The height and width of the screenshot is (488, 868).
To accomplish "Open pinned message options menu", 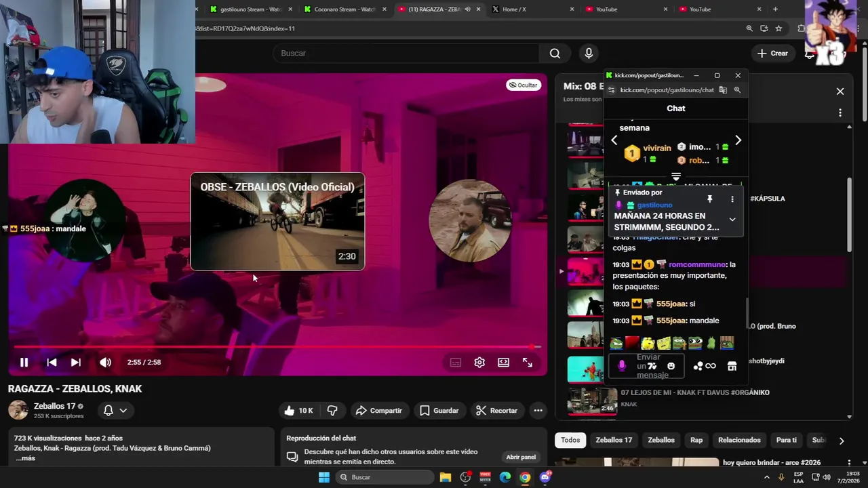I will tap(732, 199).
